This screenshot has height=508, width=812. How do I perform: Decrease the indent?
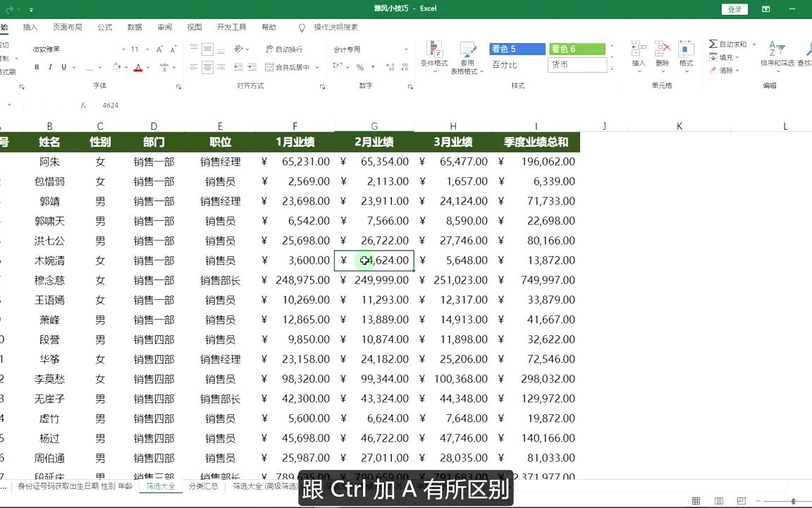tap(238, 67)
